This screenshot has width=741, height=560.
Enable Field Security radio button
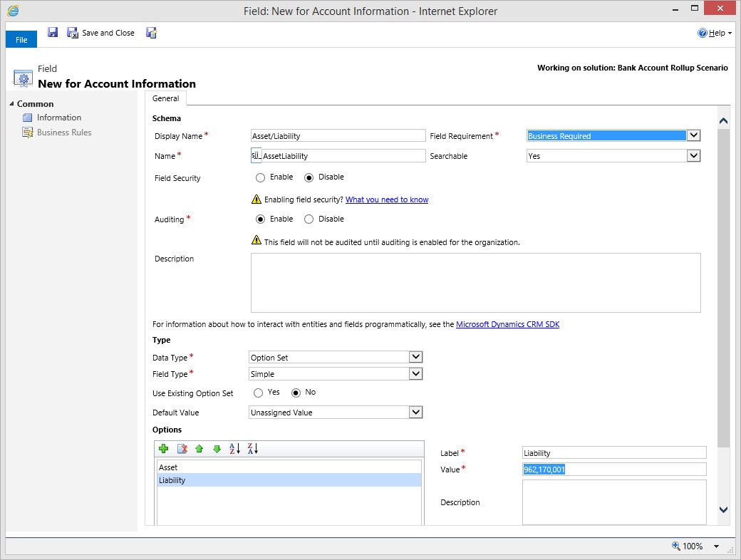(260, 177)
